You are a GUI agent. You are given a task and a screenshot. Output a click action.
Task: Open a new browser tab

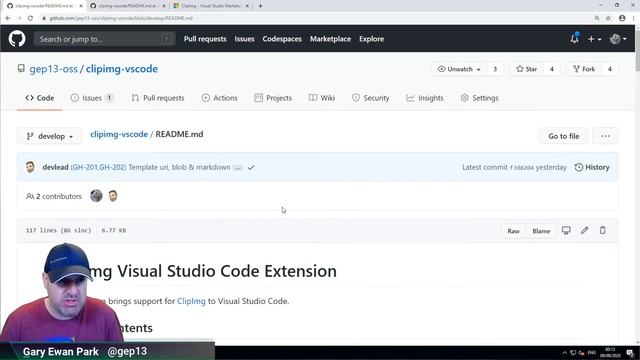coord(260,6)
